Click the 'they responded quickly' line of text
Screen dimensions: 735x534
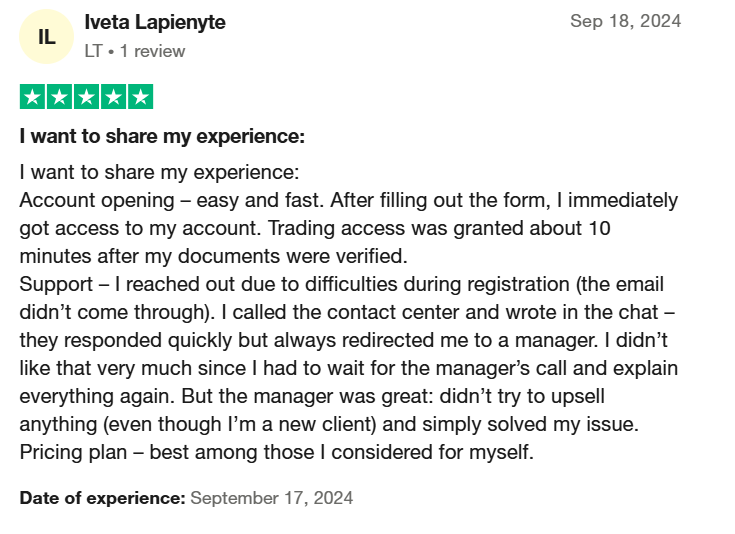pos(344,340)
